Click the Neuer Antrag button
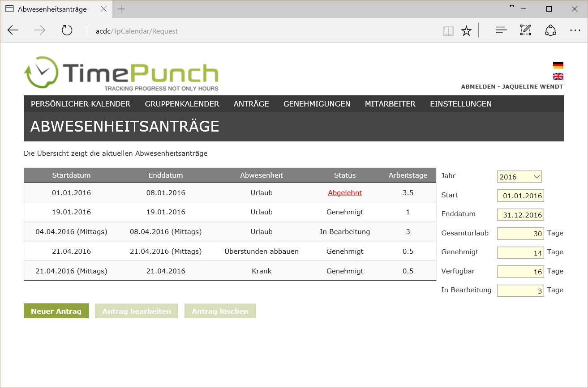 pos(56,311)
